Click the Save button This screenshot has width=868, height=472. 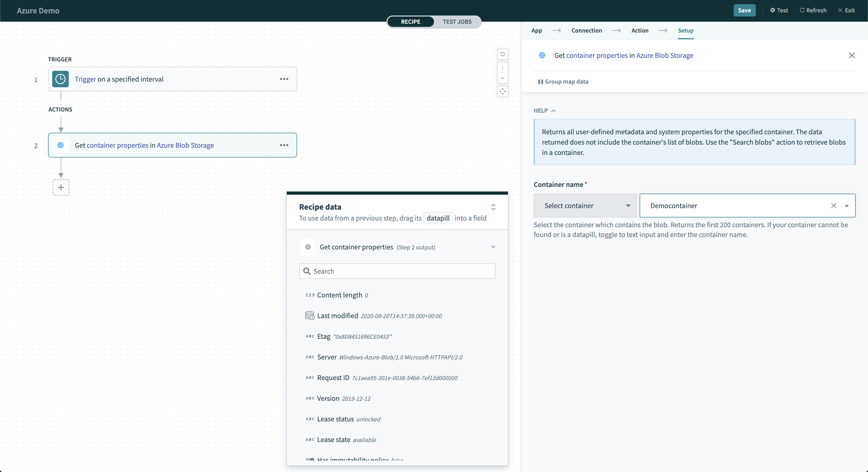coord(744,10)
